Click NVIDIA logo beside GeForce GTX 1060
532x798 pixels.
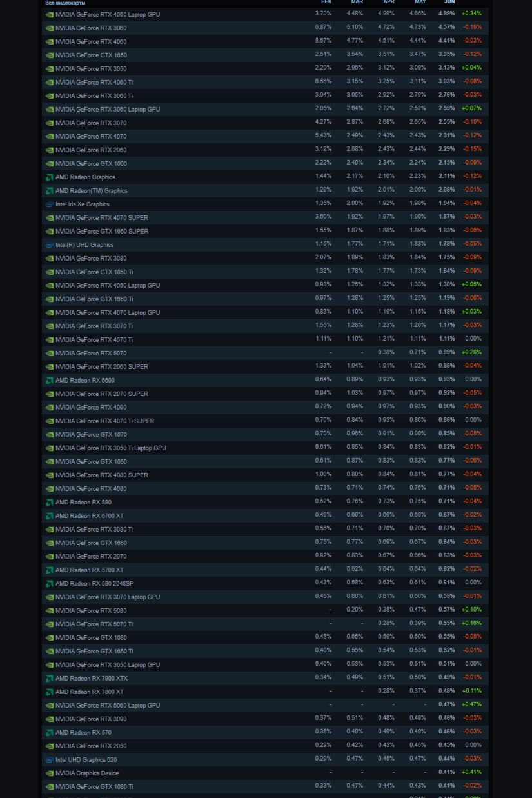[x=50, y=163]
